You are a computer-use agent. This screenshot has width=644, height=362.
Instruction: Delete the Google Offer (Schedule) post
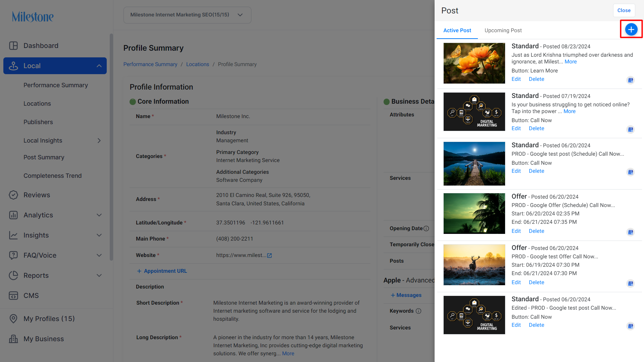(x=537, y=231)
